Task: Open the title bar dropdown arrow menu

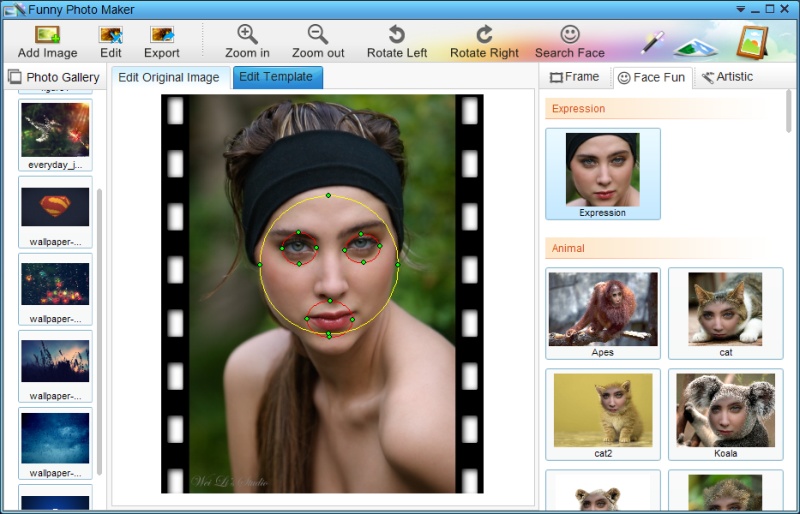Action: 741,9
